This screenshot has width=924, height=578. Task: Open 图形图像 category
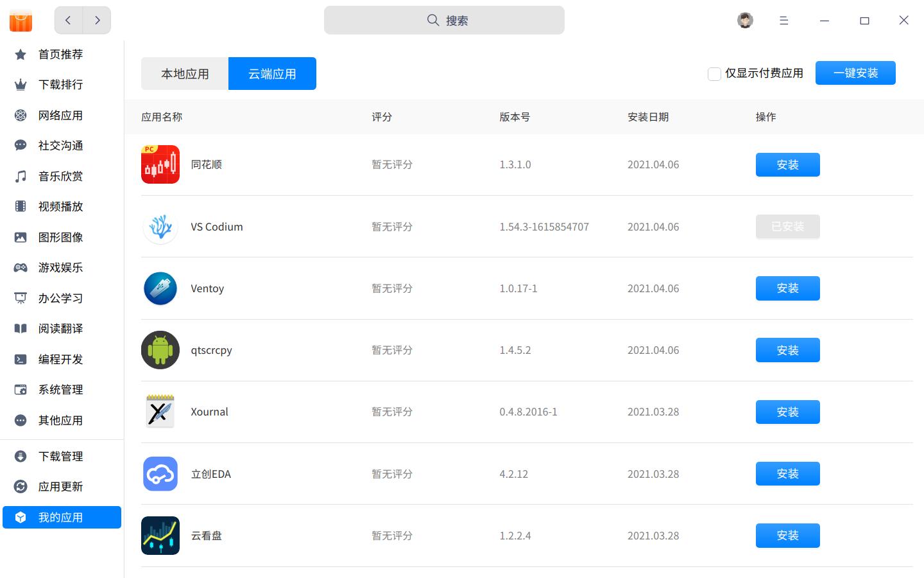coord(62,238)
